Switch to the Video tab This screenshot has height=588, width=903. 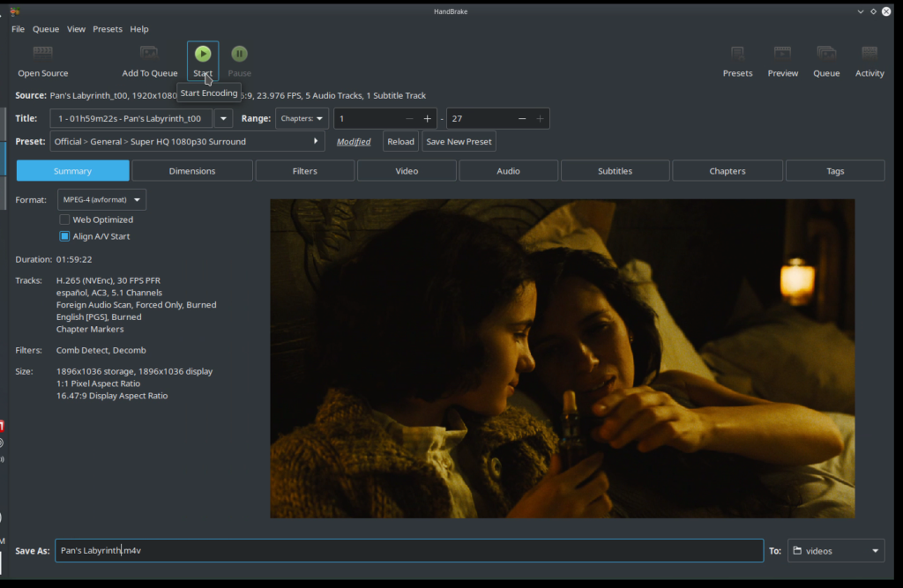[407, 171]
